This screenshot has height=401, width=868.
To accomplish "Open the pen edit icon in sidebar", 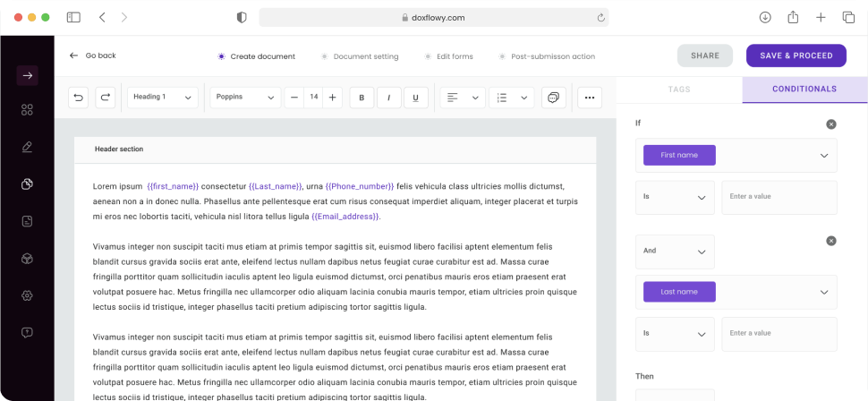I will (27, 147).
